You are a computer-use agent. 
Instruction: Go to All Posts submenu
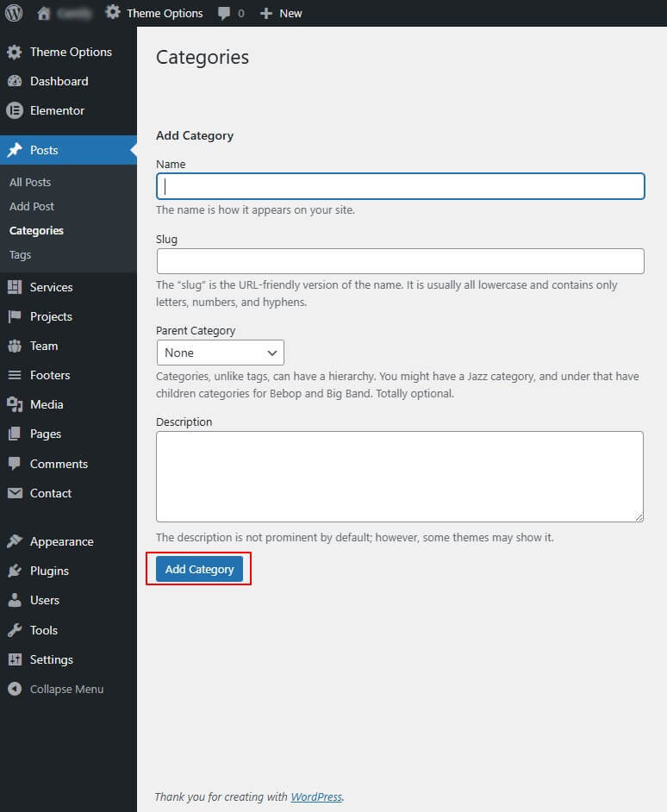30,182
